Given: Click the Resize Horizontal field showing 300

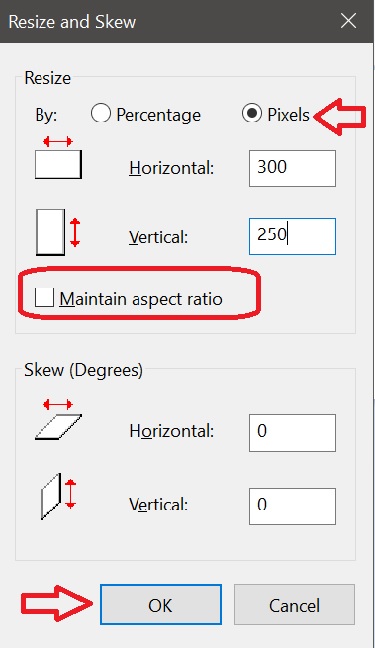Looking at the screenshot, I should coord(292,168).
